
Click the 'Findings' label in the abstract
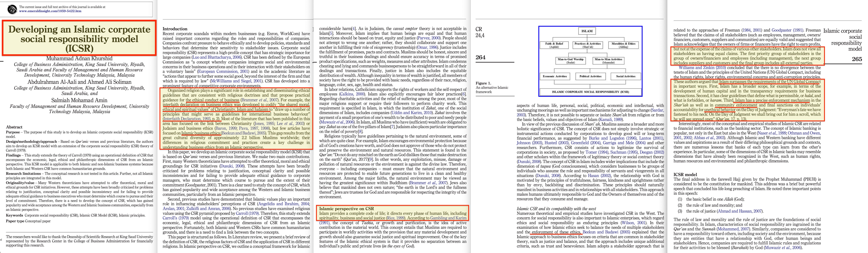[x=13, y=155]
